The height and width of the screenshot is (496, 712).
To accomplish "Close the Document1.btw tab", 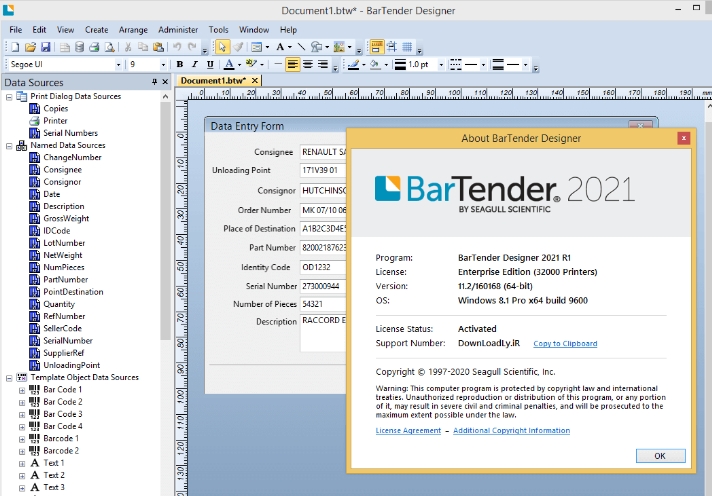I will point(255,81).
